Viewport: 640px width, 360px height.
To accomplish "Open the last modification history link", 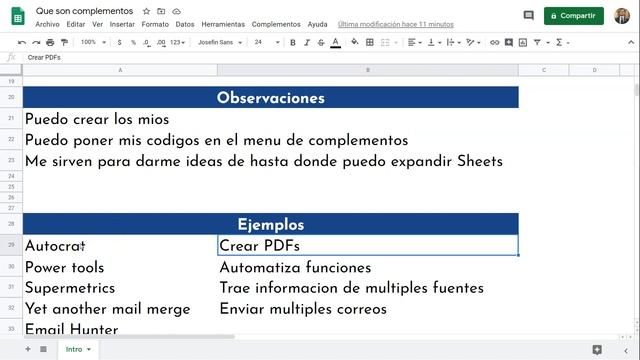I will click(x=396, y=24).
